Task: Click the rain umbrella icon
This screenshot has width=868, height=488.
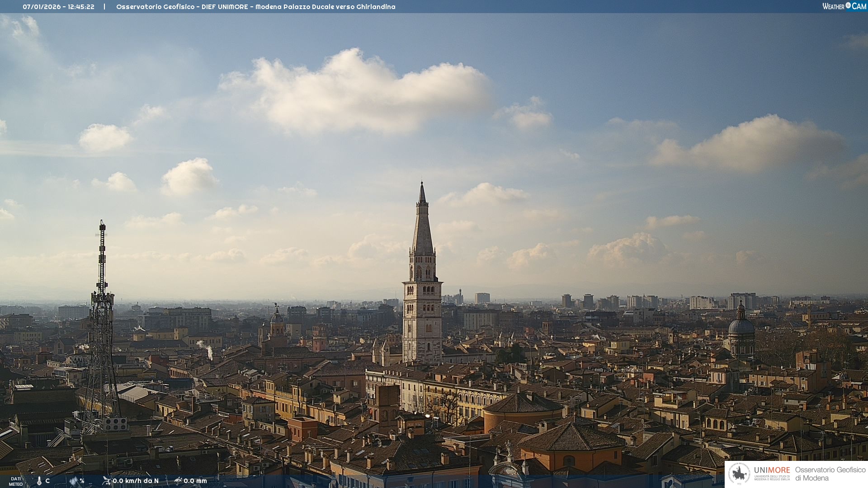Action: pyautogui.click(x=178, y=481)
